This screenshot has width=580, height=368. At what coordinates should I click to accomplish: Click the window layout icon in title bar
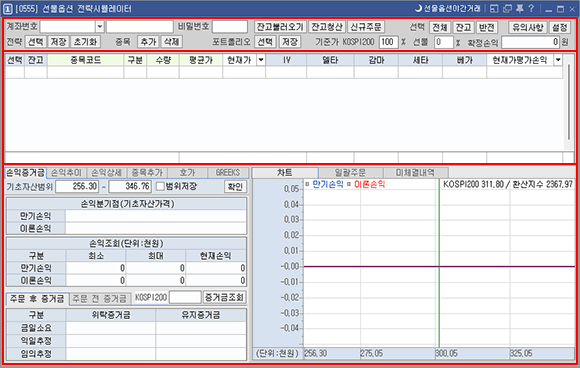(x=494, y=9)
